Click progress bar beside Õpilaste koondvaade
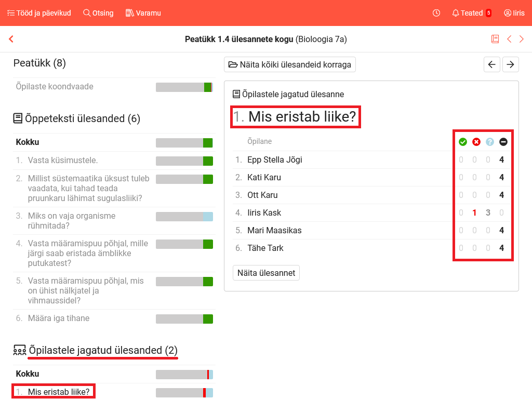The image size is (532, 399). coord(184,87)
